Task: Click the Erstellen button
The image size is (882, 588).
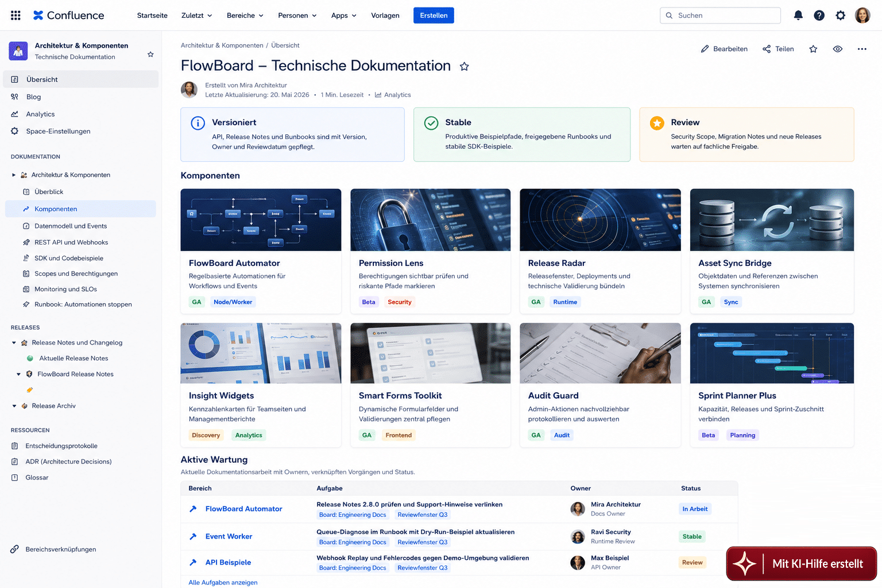Action: [434, 16]
